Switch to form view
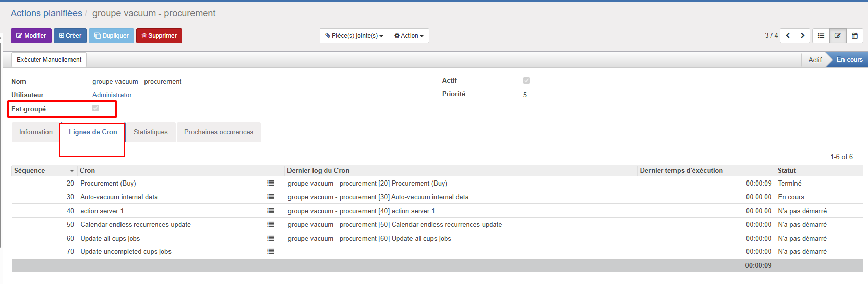This screenshot has width=868, height=284. click(x=838, y=36)
